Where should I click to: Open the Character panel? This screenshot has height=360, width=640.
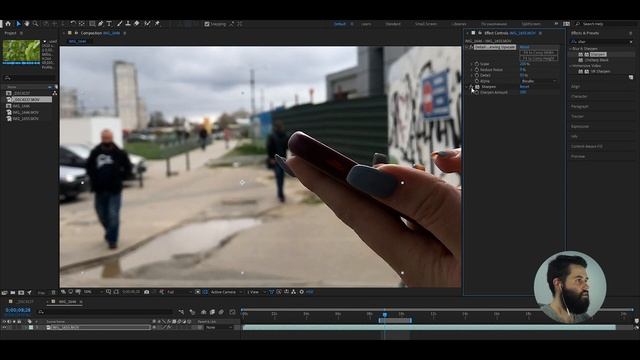pos(579,96)
